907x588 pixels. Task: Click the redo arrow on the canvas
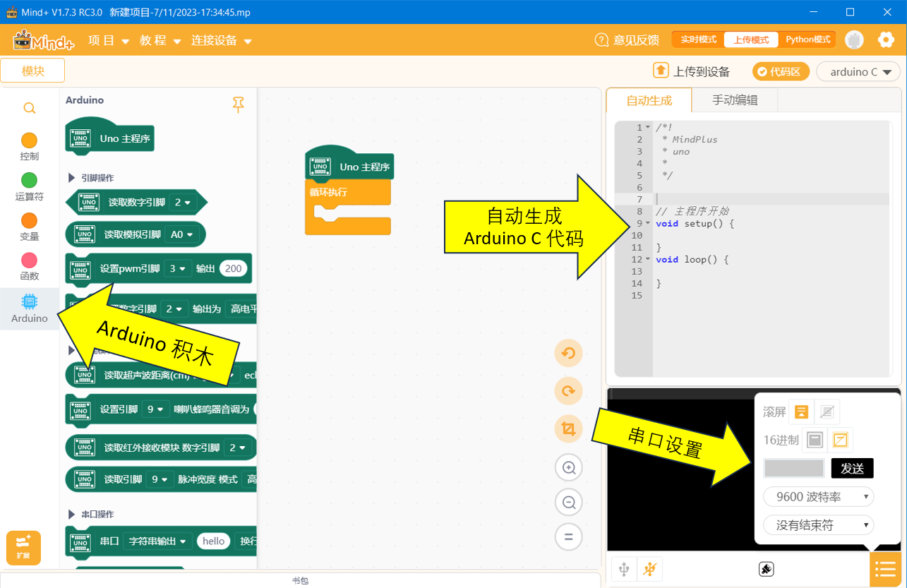[x=568, y=391]
